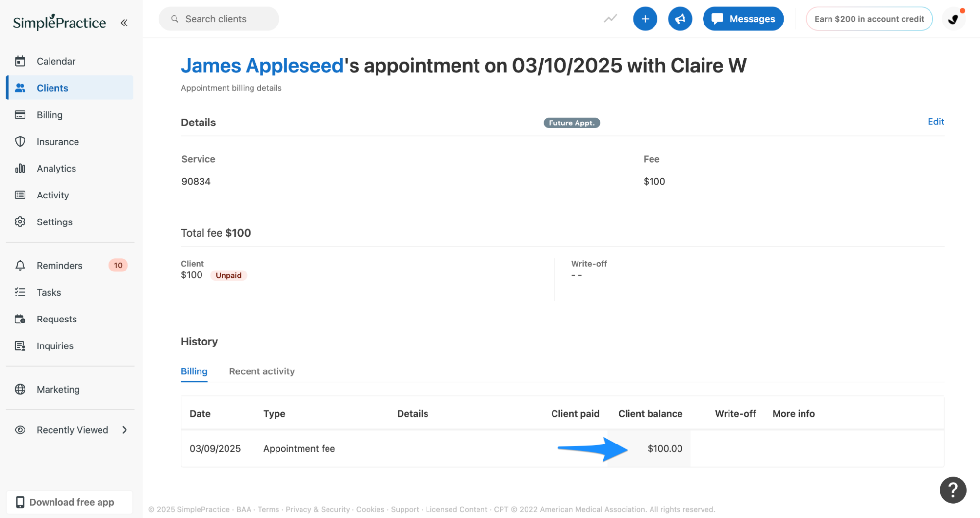Switch to the Recent activity tab
The image size is (980, 518).
tap(262, 371)
